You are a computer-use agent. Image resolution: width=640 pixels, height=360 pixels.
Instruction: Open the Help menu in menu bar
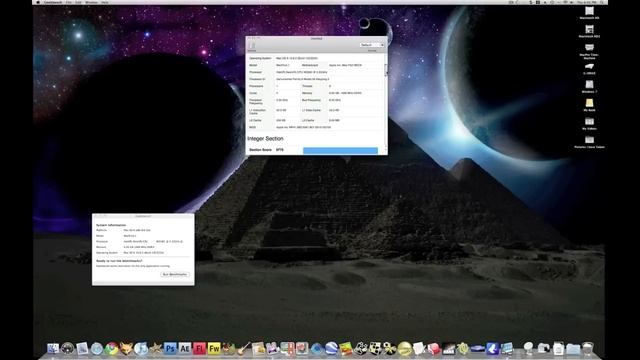105,2
